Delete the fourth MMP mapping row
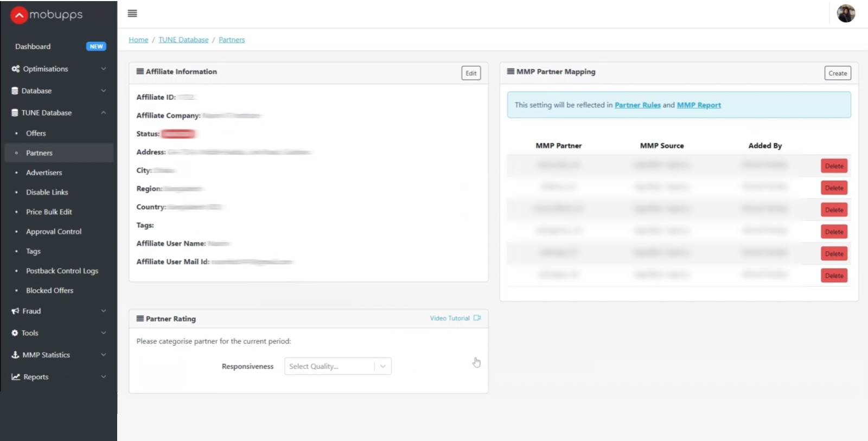The image size is (868, 441). coord(834,232)
